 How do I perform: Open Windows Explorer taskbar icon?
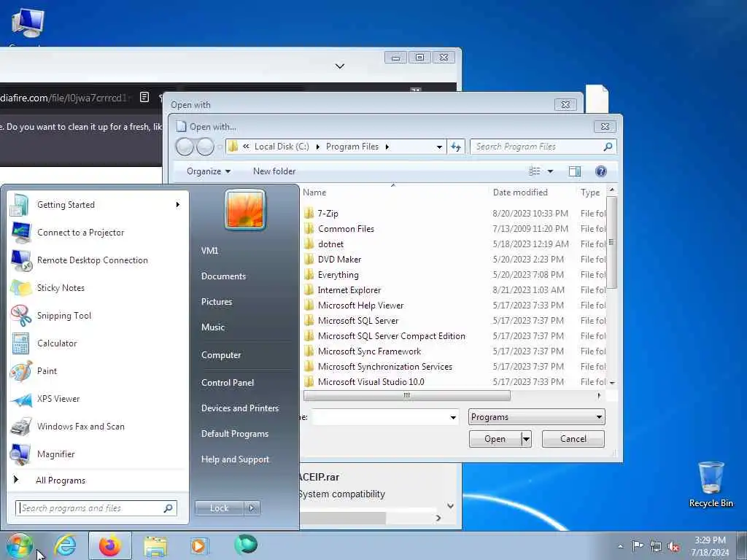[x=155, y=546]
